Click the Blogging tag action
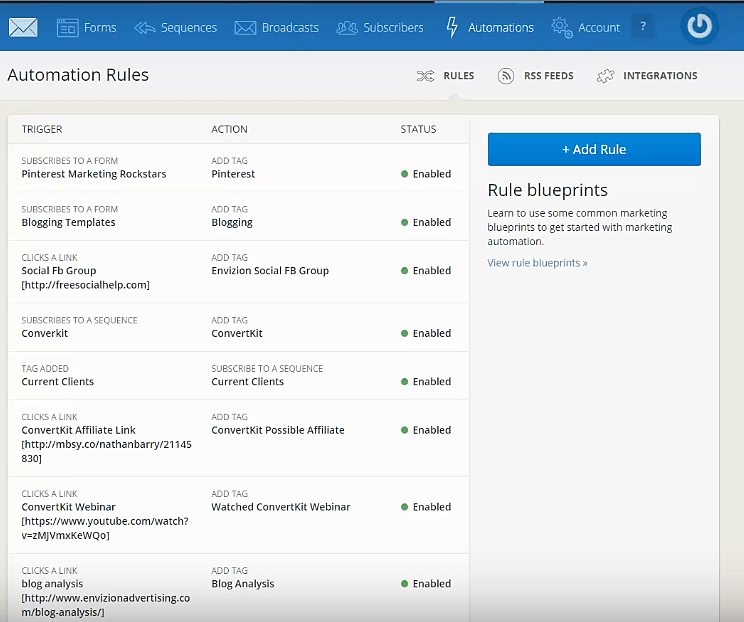This screenshot has height=622, width=744. (232, 223)
